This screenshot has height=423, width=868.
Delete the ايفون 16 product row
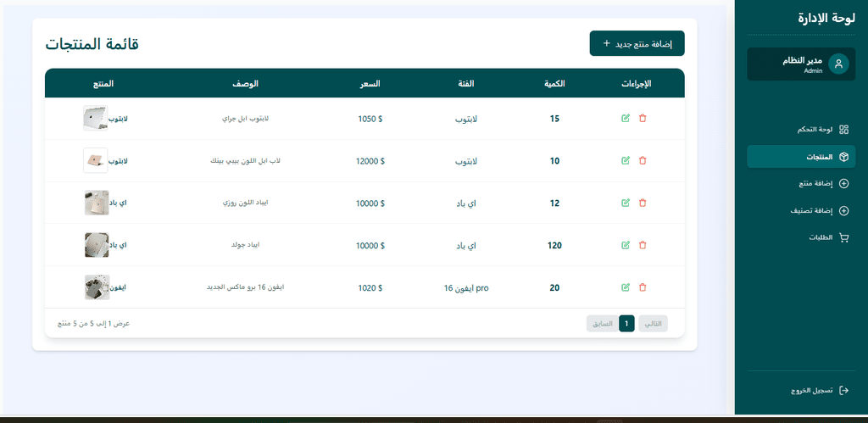pyautogui.click(x=643, y=287)
